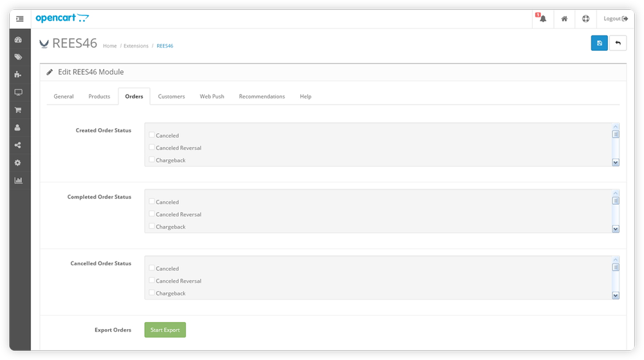Viewport: 644px width, 360px height.
Task: Open the Customers user sidebar icon
Action: 18,128
